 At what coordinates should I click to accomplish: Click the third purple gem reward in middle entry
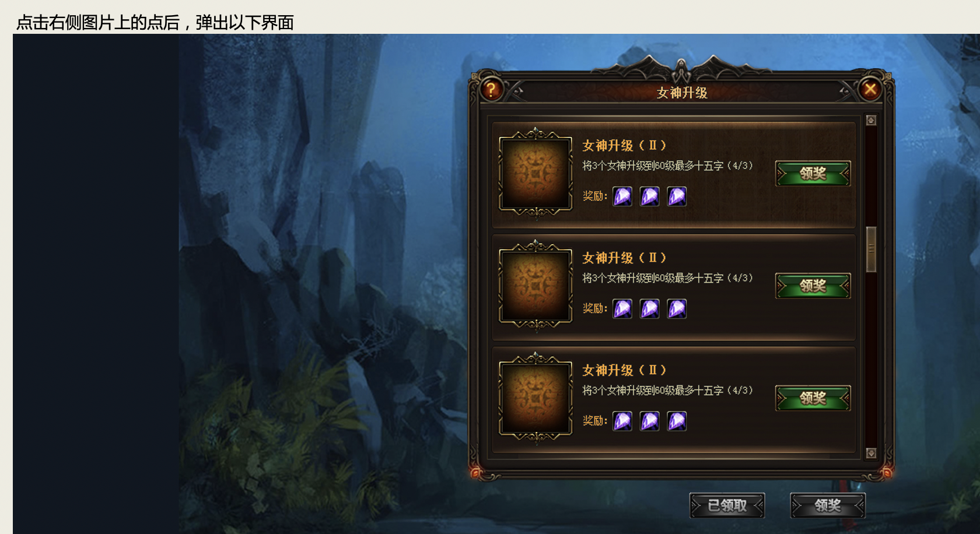click(677, 309)
